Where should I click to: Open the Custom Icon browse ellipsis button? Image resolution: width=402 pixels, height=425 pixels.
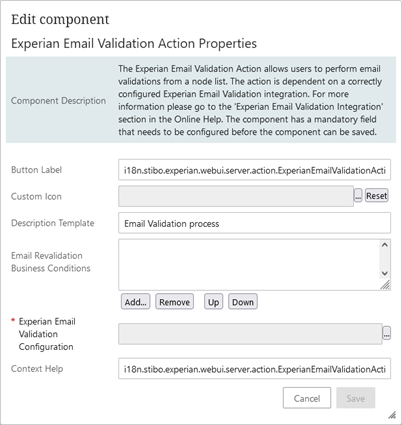[x=358, y=196]
